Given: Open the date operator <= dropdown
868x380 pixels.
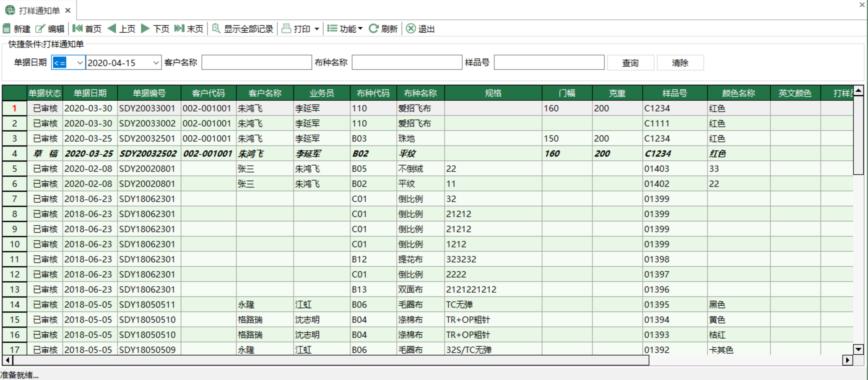Looking at the screenshot, I should pos(79,63).
